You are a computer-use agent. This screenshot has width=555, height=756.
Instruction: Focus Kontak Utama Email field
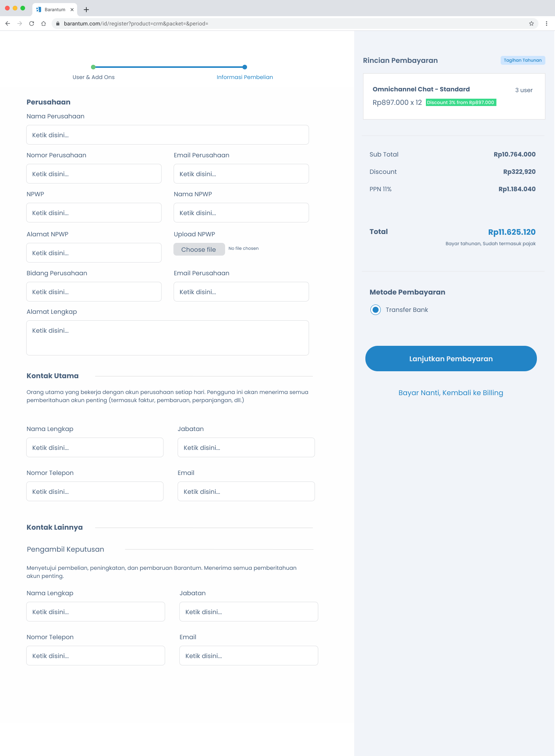[x=246, y=492]
